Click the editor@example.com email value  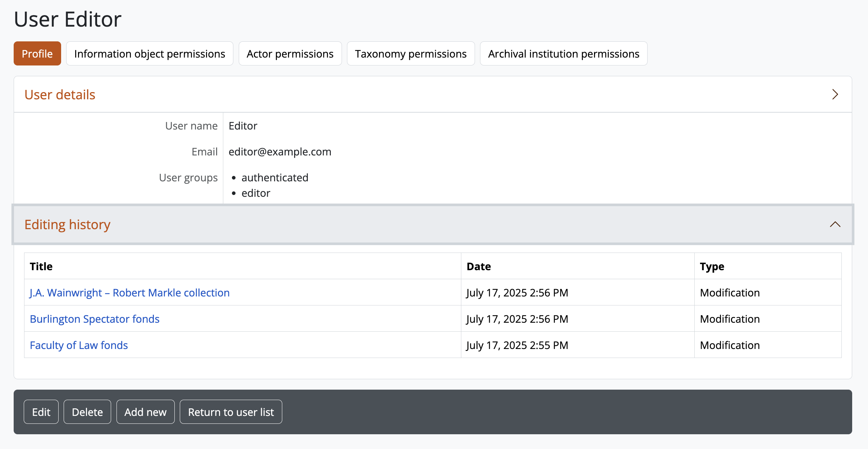pyautogui.click(x=280, y=151)
